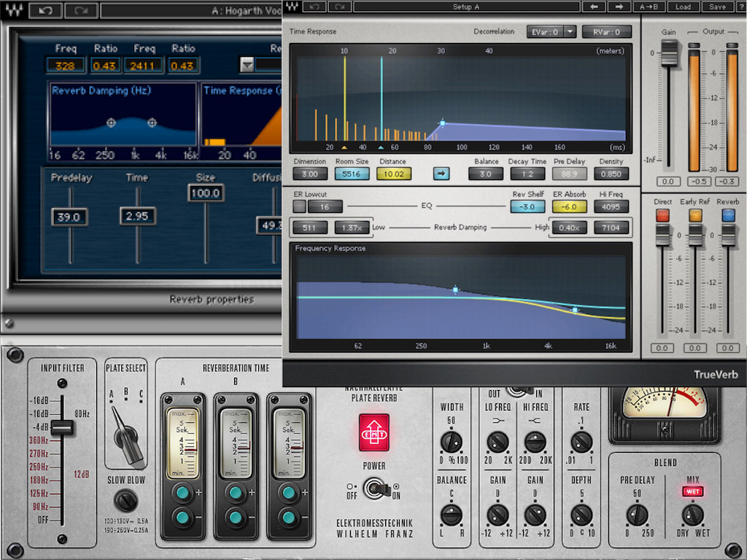
Task: Open the Setup A preset menu
Action: click(466, 7)
